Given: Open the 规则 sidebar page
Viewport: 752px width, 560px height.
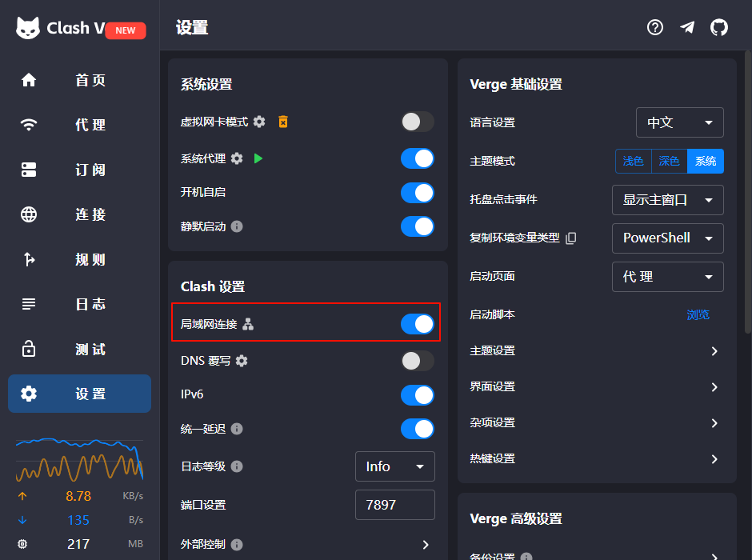Looking at the screenshot, I should pyautogui.click(x=80, y=259).
